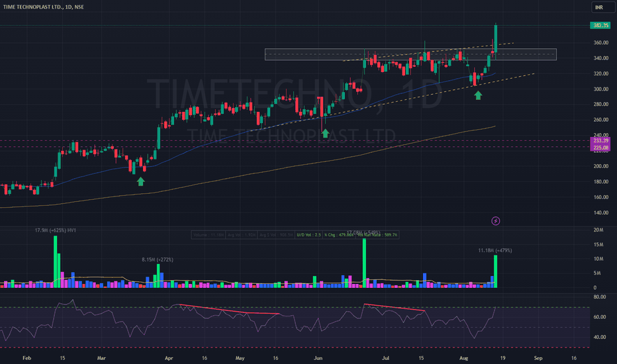The image size is (617, 364).
Task: Click the 80.00 RSI axis label
Action: coord(599,296)
